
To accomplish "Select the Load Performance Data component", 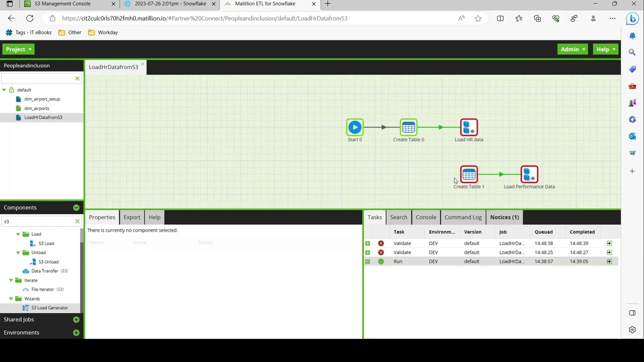I will [529, 174].
